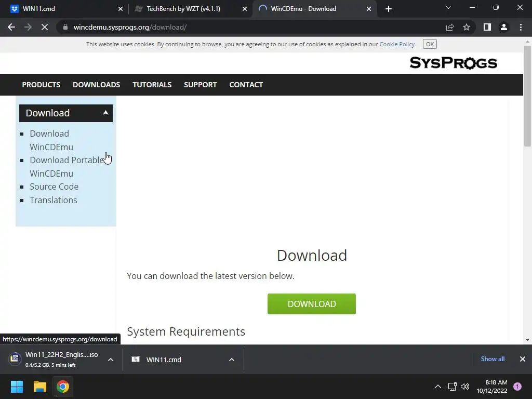Click the scrollbar up arrow

click(x=527, y=42)
